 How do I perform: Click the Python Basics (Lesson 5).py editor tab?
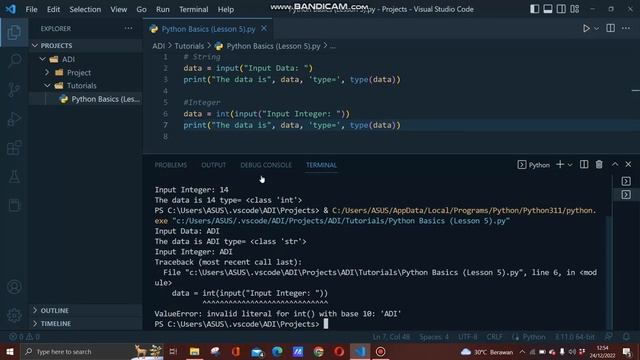pyautogui.click(x=208, y=29)
